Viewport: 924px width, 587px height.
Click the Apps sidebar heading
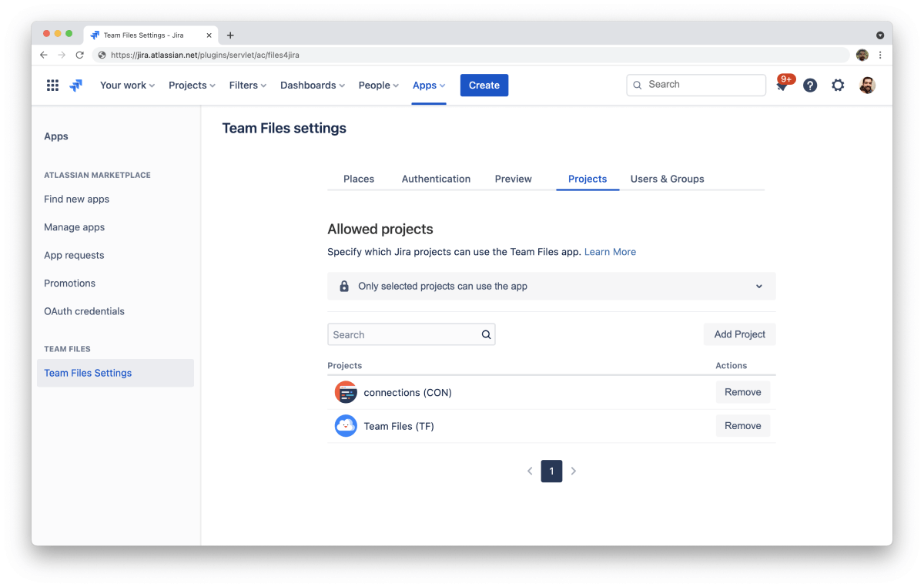tap(56, 136)
